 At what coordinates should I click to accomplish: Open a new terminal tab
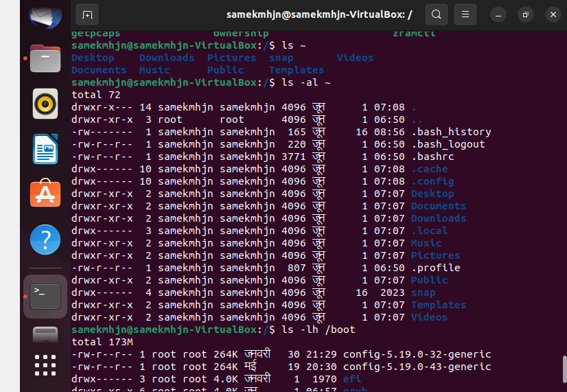(87, 14)
